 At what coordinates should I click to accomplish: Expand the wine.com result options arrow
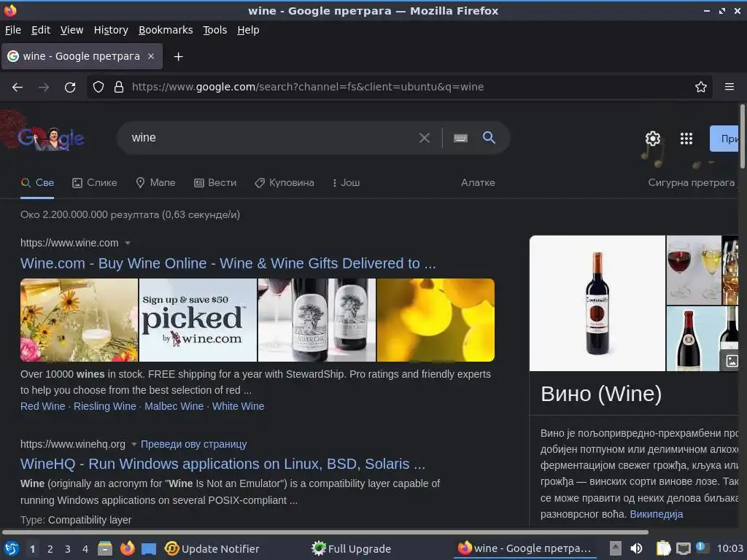coord(127,243)
